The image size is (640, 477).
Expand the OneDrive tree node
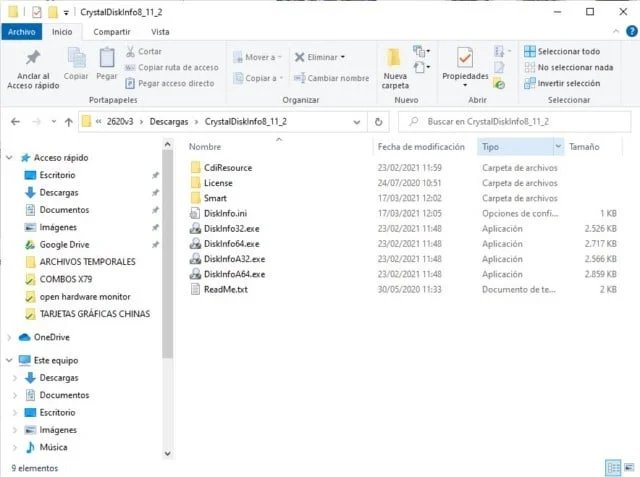[10, 337]
